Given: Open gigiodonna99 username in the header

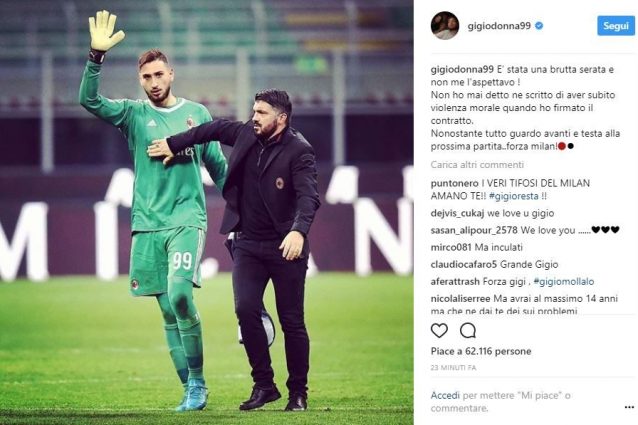Looking at the screenshot, I should (499, 26).
